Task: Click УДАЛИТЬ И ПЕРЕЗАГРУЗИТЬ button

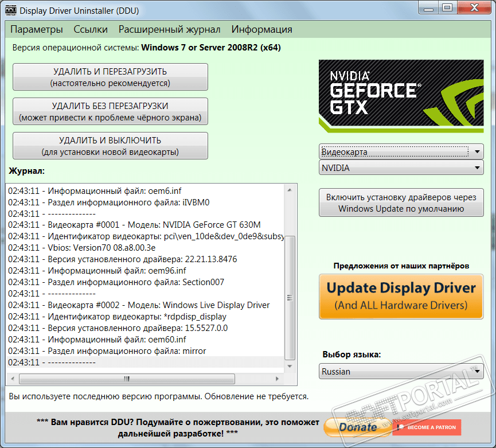Action: [x=110, y=77]
